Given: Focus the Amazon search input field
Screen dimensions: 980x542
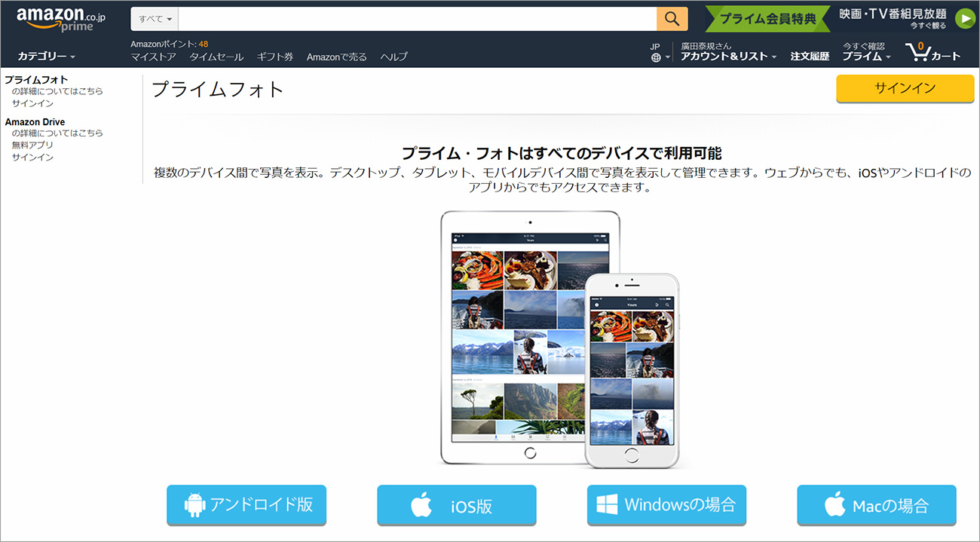Looking at the screenshot, I should click(x=418, y=19).
